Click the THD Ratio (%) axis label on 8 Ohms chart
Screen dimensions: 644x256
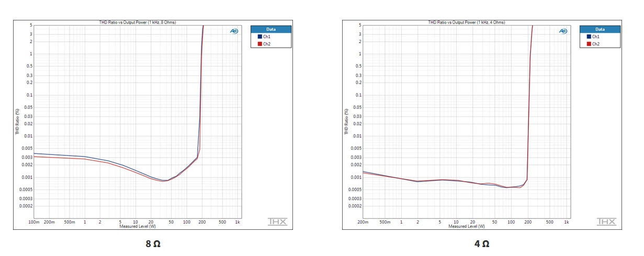pos(17,123)
